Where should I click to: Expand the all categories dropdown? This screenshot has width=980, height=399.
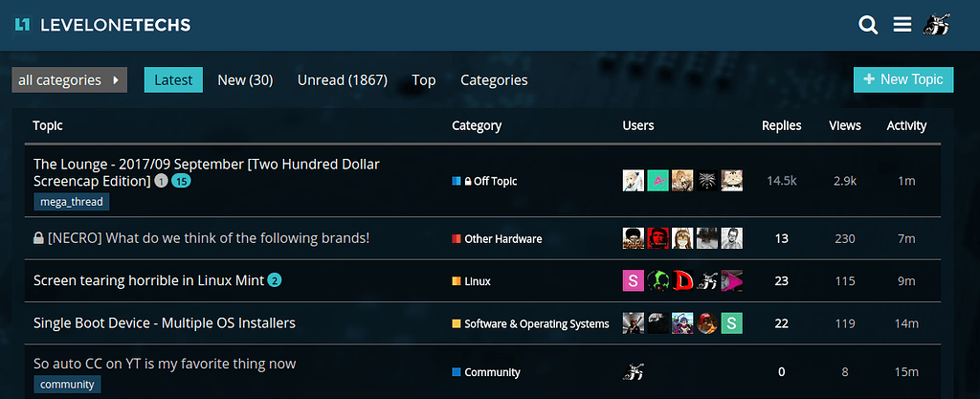pyautogui.click(x=69, y=80)
